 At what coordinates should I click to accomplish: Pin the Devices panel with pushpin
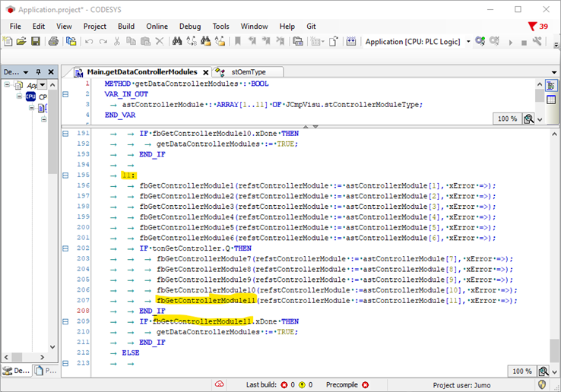[x=37, y=72]
